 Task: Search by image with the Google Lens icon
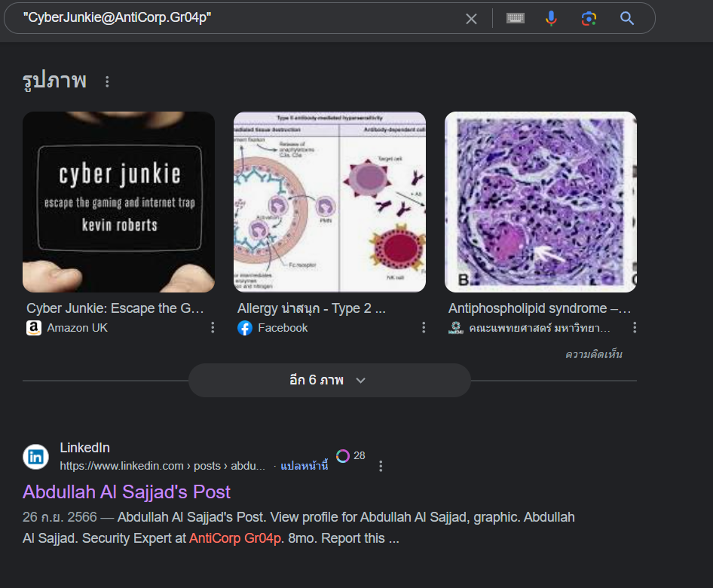tap(589, 19)
